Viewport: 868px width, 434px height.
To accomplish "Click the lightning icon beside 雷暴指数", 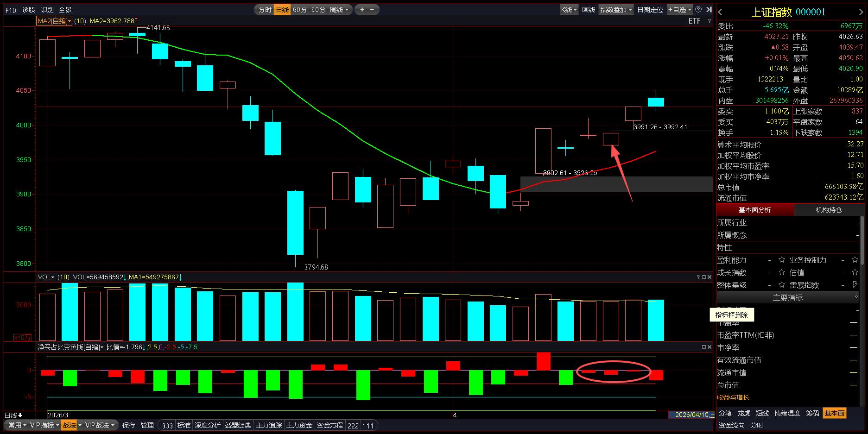I will pyautogui.click(x=855, y=285).
